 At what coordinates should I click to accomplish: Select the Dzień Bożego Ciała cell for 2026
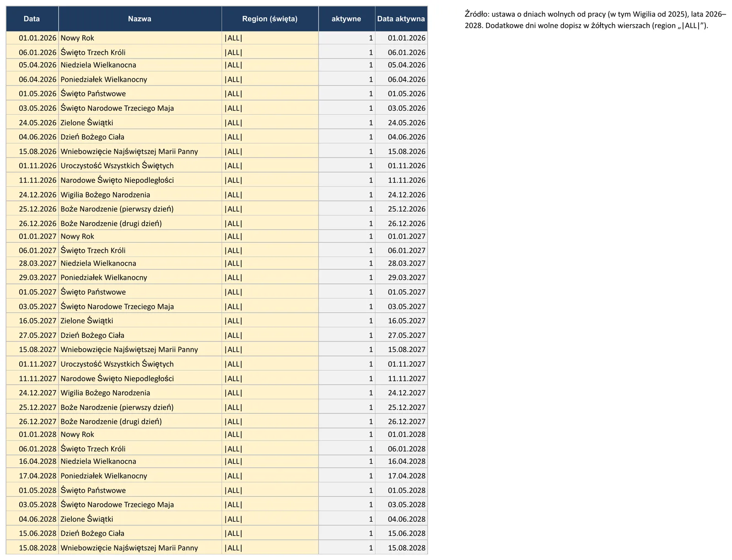(140, 137)
